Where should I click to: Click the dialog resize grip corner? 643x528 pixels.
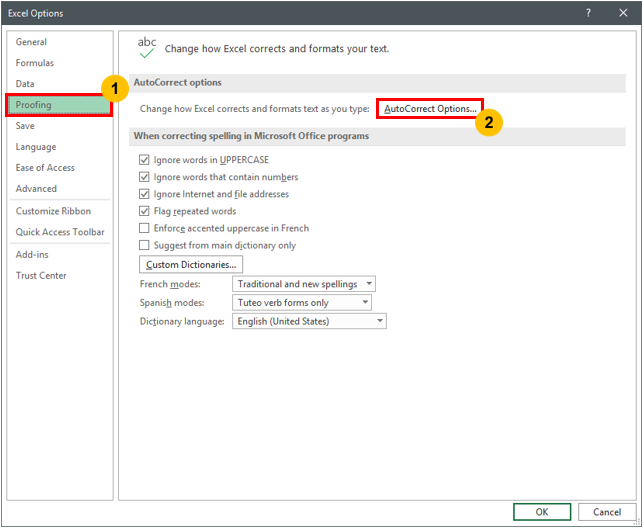(x=637, y=522)
